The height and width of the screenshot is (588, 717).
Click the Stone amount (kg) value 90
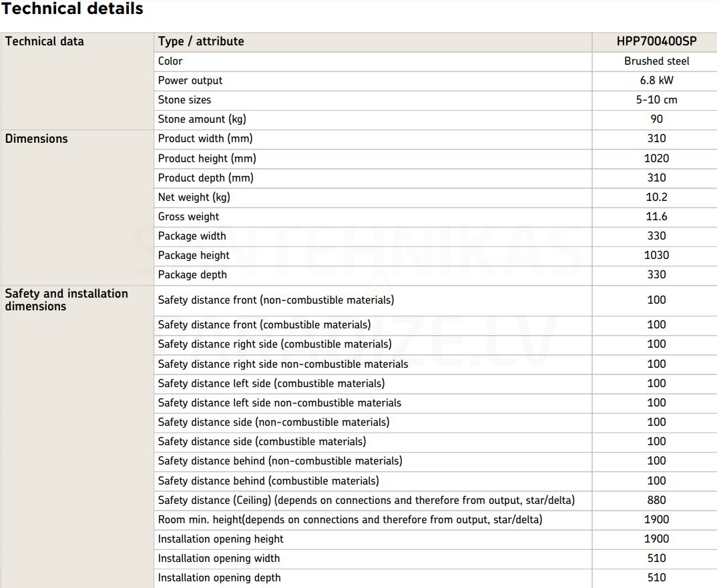pos(656,119)
